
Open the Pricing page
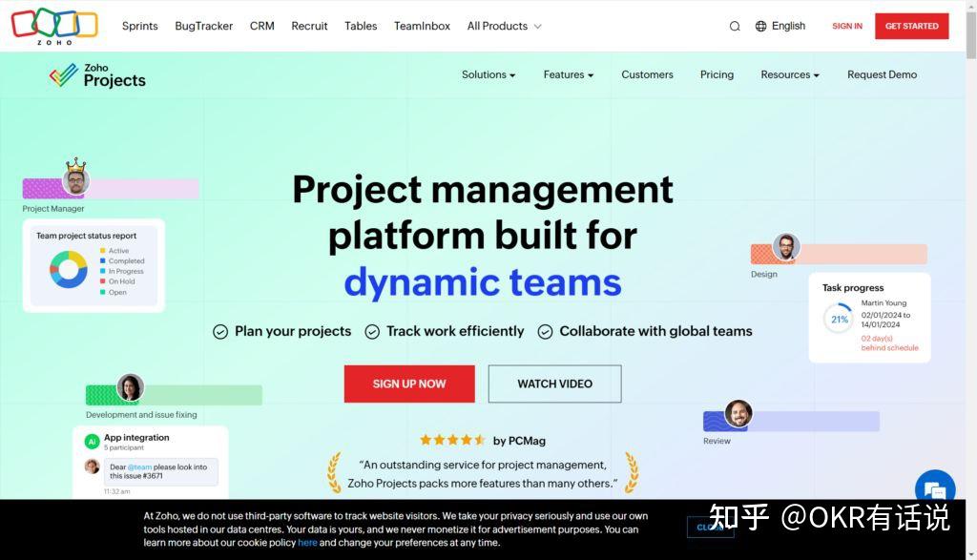717,74
